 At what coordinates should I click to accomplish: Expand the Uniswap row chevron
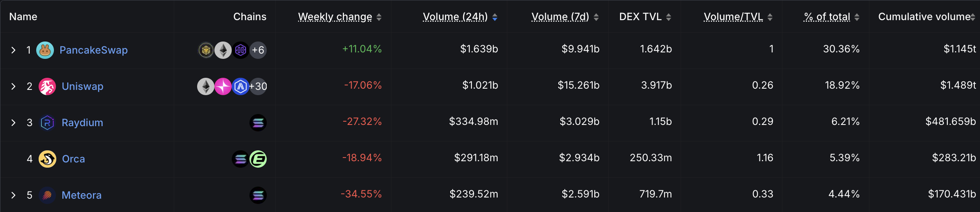[13, 86]
